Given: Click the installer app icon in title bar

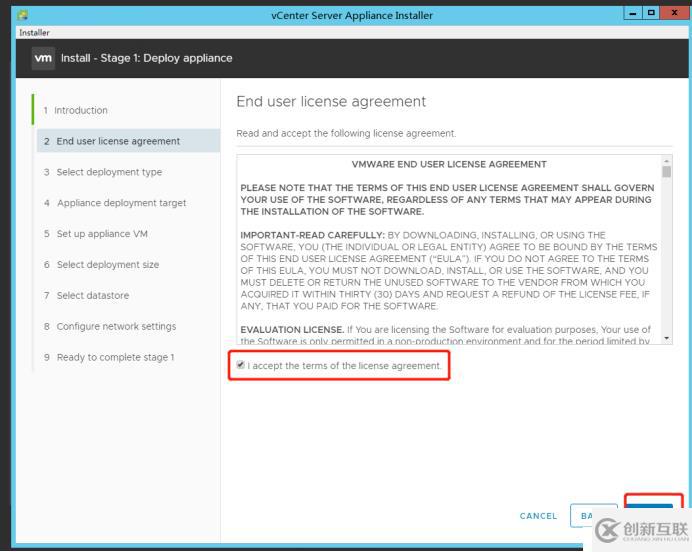Looking at the screenshot, I should (x=23, y=15).
